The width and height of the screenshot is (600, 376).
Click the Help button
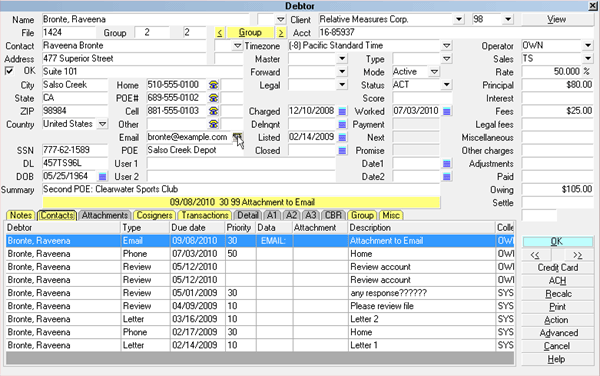[558, 359]
